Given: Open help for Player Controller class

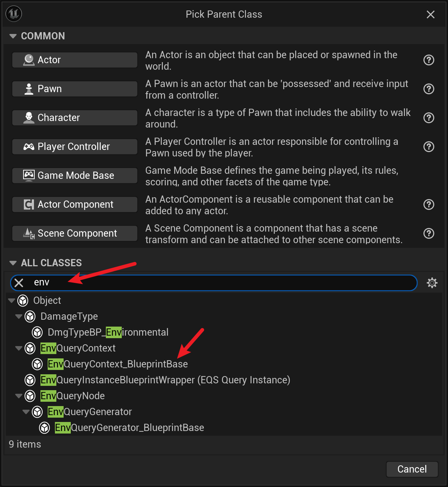Looking at the screenshot, I should click(428, 147).
